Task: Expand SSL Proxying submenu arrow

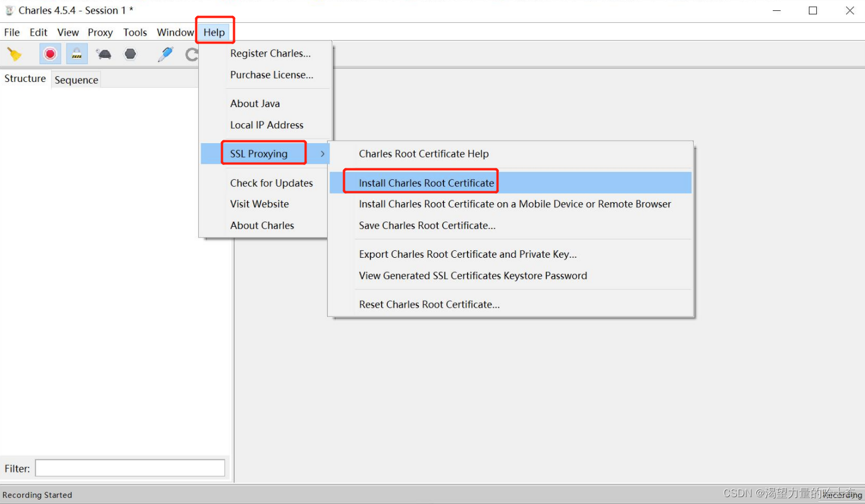Action: (323, 153)
